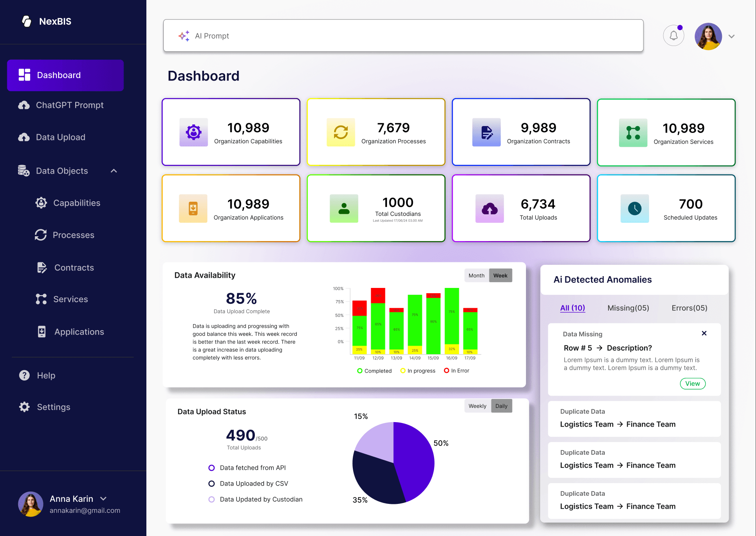
Task: Click the 10,989 Organization Capabilities value
Action: point(248,128)
